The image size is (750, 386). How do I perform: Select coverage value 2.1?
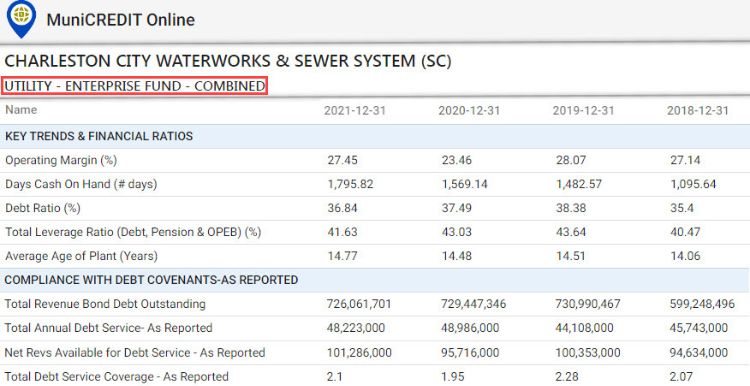point(335,377)
